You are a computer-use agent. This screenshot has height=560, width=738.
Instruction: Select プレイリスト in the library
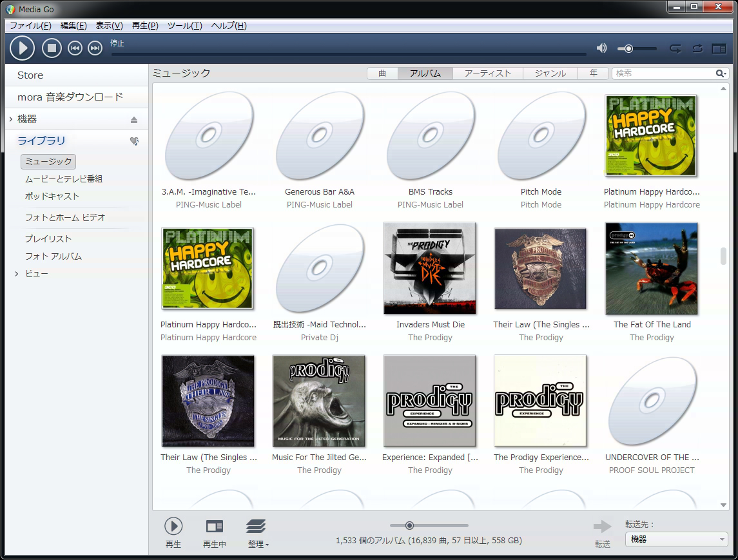point(48,238)
